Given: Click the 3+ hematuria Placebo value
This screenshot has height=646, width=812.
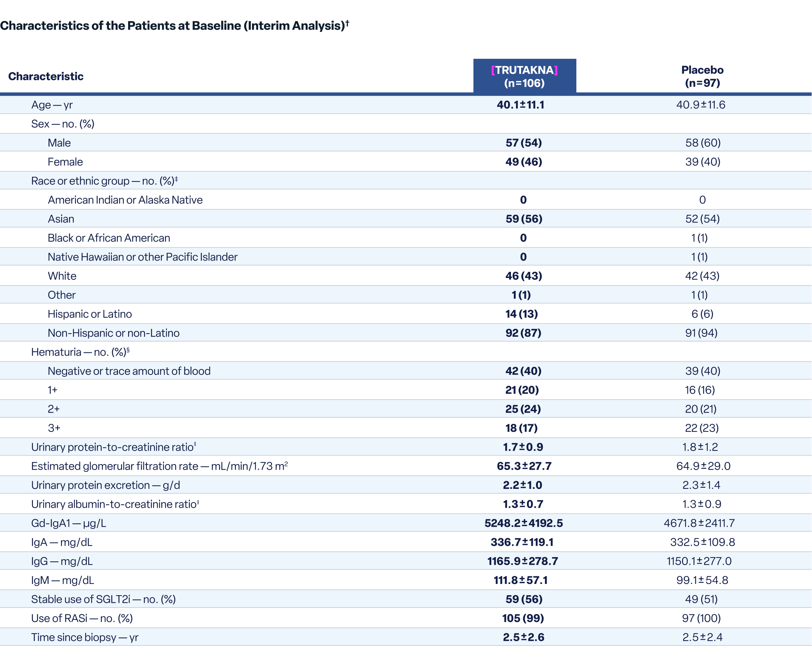Looking at the screenshot, I should (x=702, y=428).
